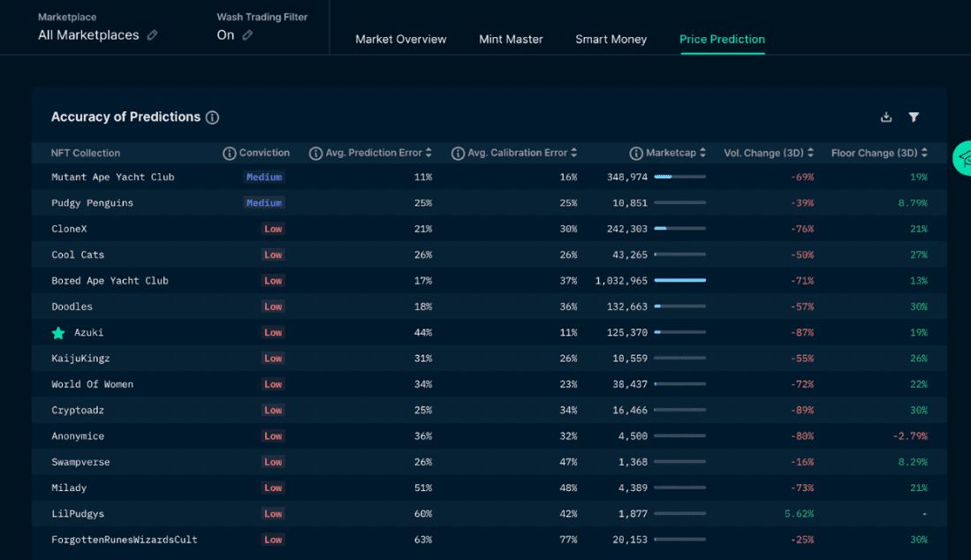Open the Doodles collection
This screenshot has width=971, height=560.
pos(72,306)
